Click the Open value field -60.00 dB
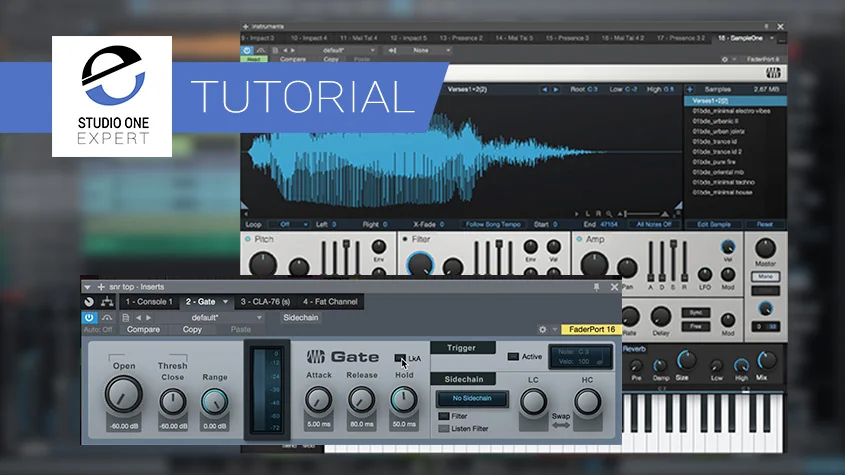This screenshot has width=845, height=475. pyautogui.click(x=124, y=426)
